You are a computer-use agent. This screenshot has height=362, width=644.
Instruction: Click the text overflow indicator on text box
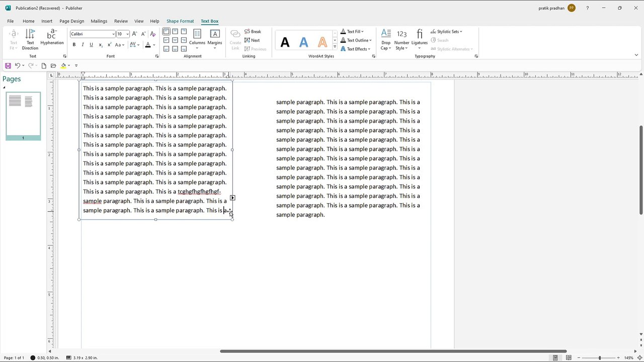(x=232, y=198)
